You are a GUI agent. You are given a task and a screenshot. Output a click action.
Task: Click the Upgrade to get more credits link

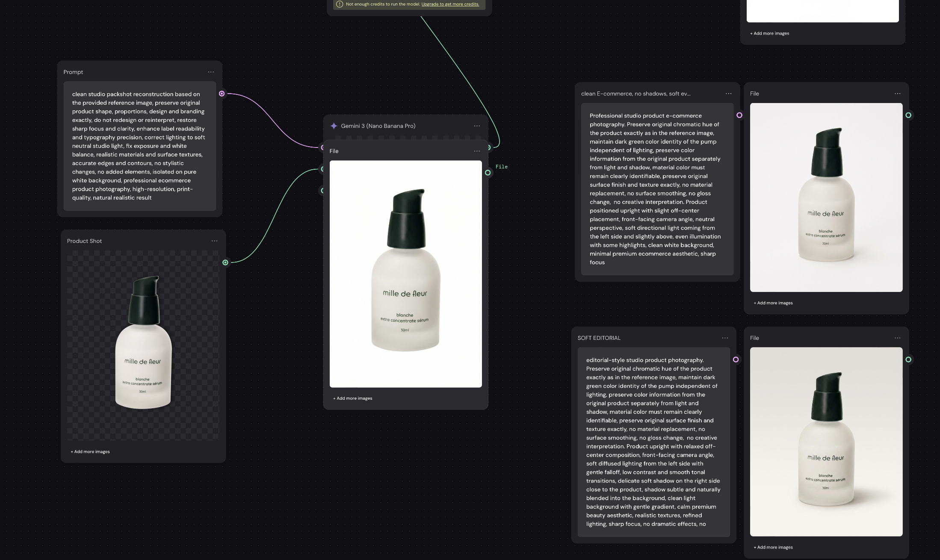[449, 4]
